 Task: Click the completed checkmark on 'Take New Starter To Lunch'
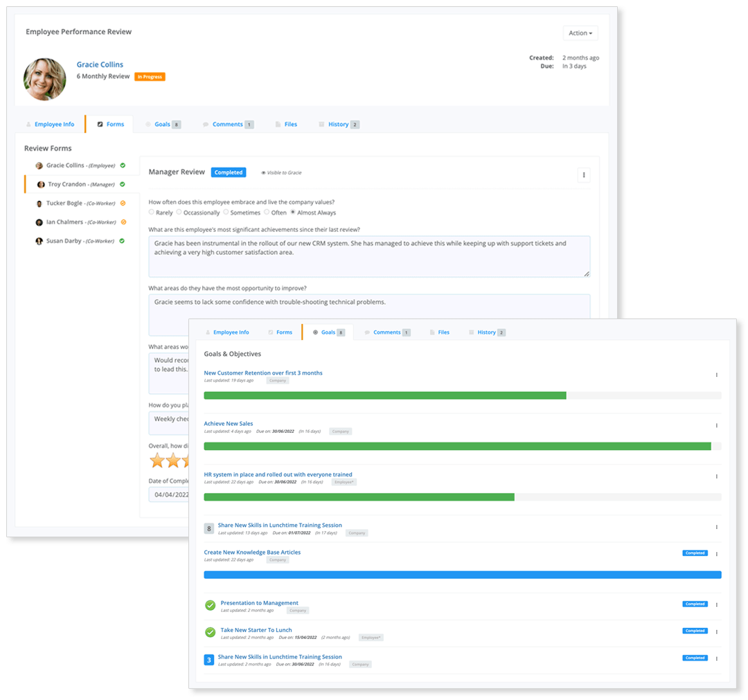(x=210, y=632)
